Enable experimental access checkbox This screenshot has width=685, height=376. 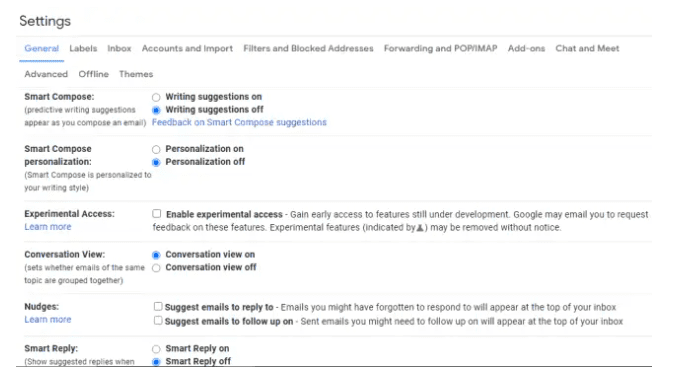pos(156,214)
